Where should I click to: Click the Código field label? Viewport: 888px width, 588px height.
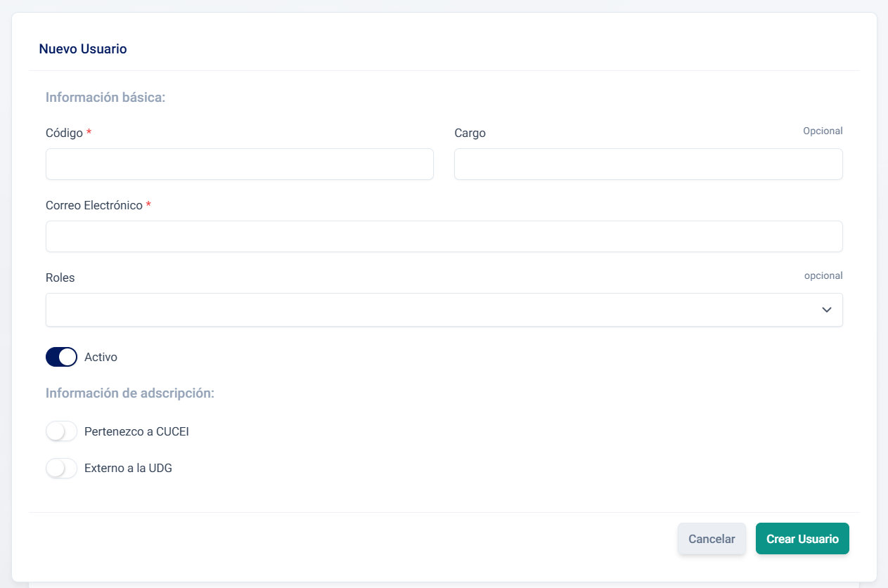pos(64,133)
